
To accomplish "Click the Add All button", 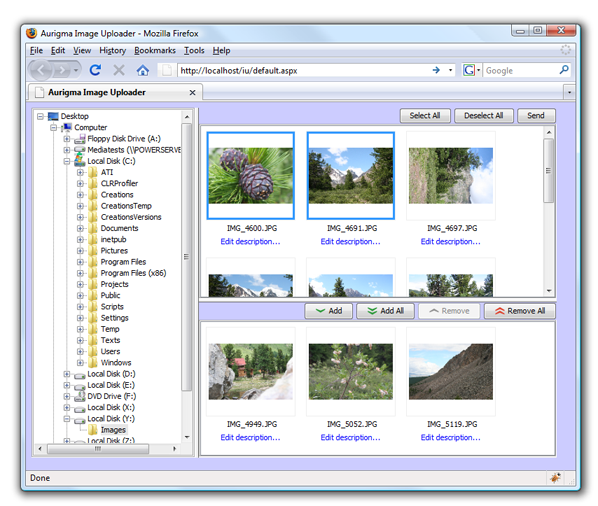I will [x=386, y=311].
